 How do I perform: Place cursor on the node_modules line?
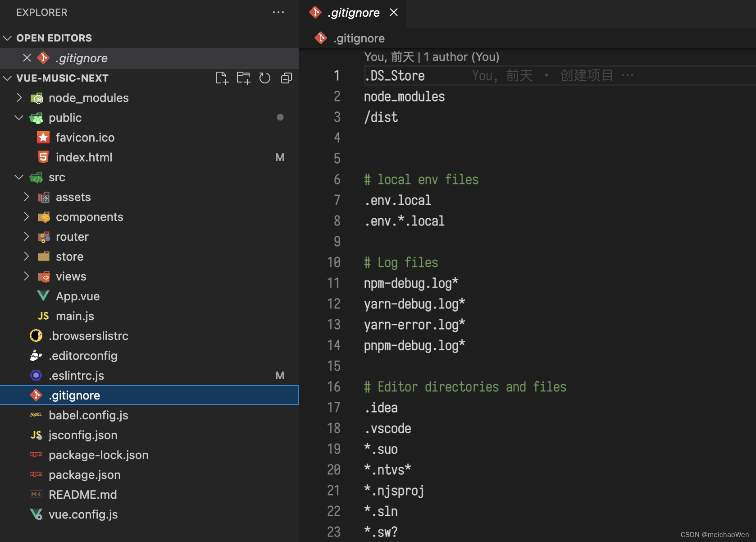[404, 96]
